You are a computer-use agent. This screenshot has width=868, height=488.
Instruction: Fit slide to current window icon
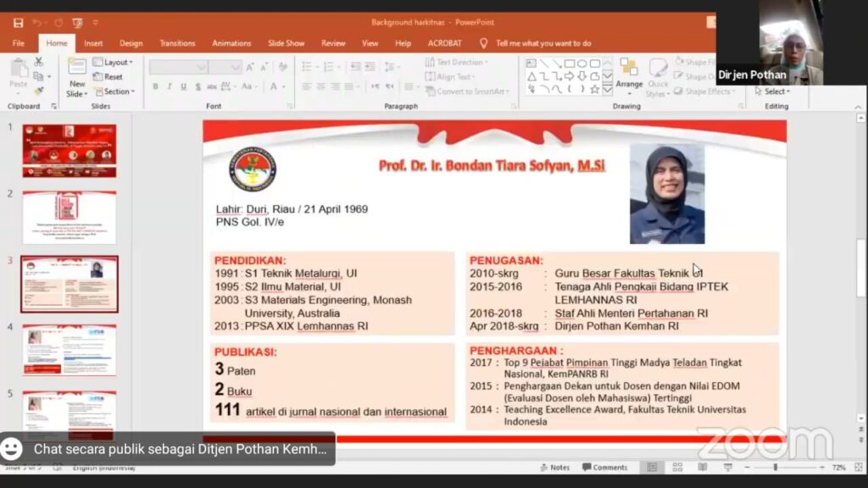[x=856, y=468]
